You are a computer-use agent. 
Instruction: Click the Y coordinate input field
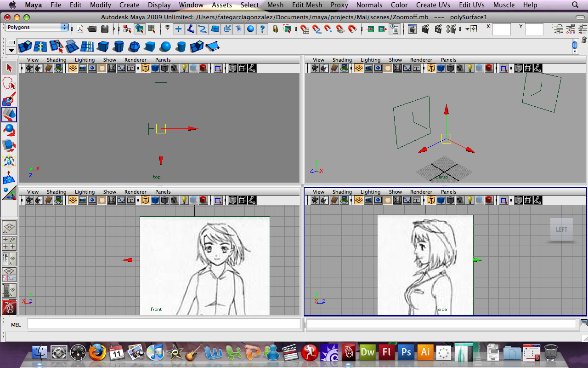(x=534, y=29)
